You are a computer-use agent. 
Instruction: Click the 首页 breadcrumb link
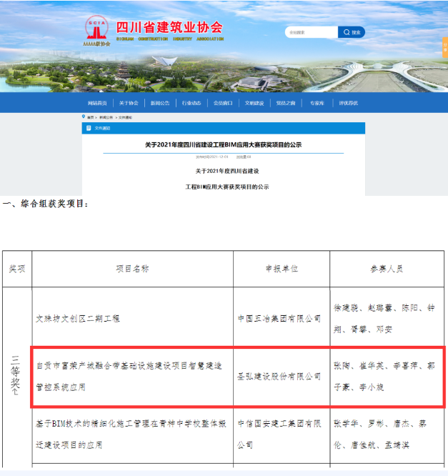click(x=91, y=116)
